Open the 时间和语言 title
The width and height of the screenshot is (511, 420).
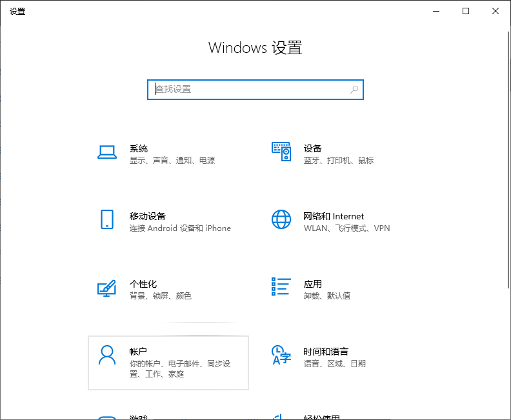click(x=326, y=352)
